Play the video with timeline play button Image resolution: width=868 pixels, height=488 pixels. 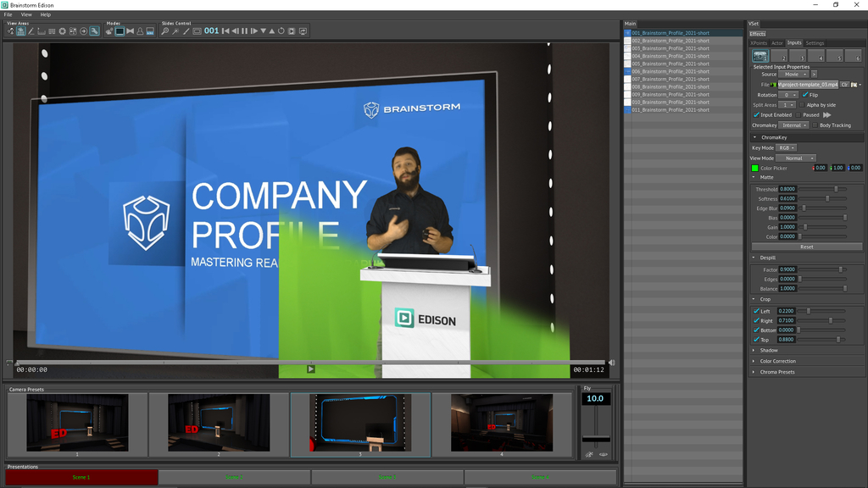311,369
